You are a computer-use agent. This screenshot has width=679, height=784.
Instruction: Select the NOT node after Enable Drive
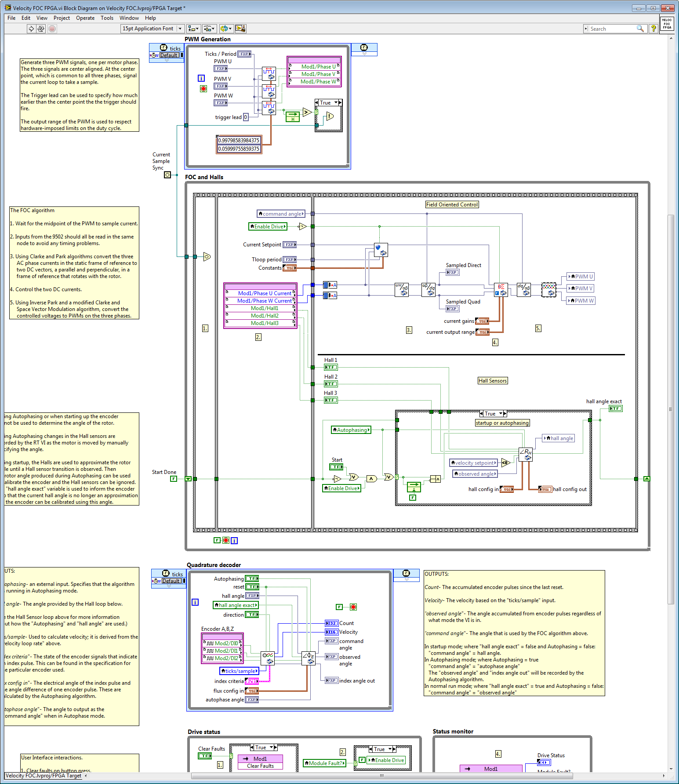coord(302,227)
